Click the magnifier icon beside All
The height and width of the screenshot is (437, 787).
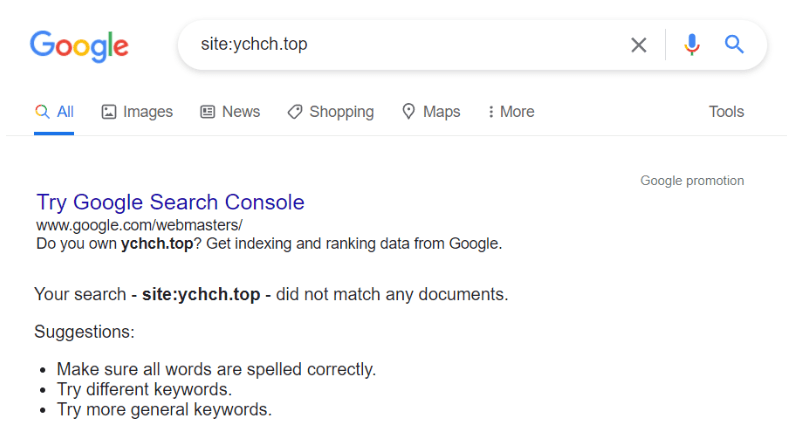click(42, 111)
